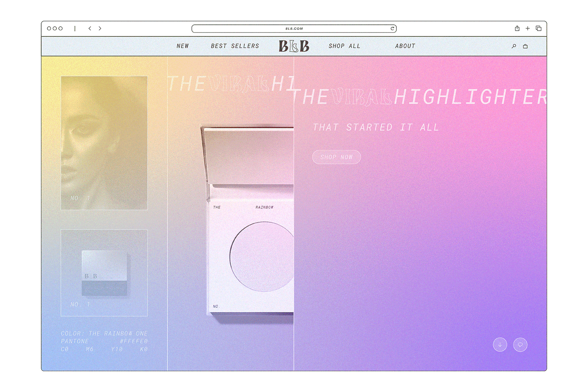Click the THE VIRAL HIGHLIGHTER headline
This screenshot has width=588, height=392.
(x=419, y=97)
